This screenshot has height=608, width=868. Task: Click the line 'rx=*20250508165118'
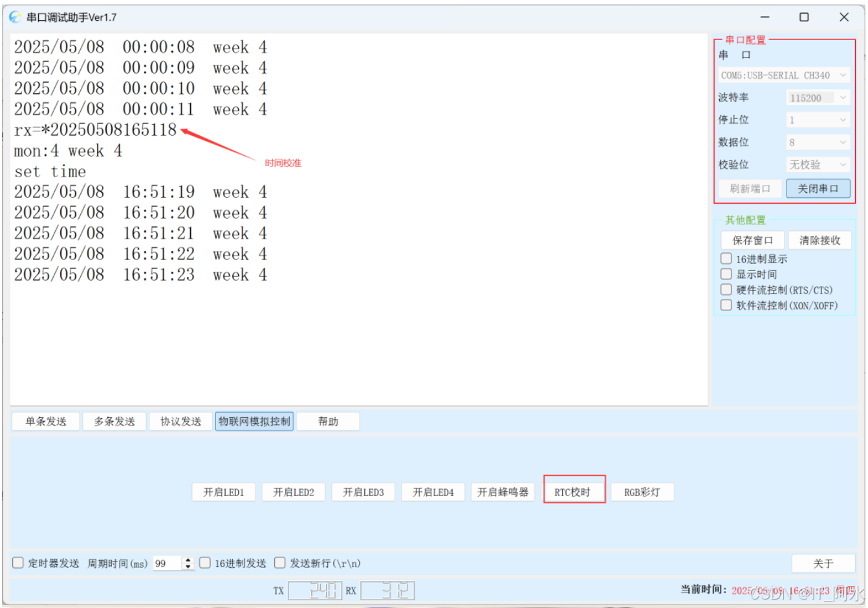[96, 130]
